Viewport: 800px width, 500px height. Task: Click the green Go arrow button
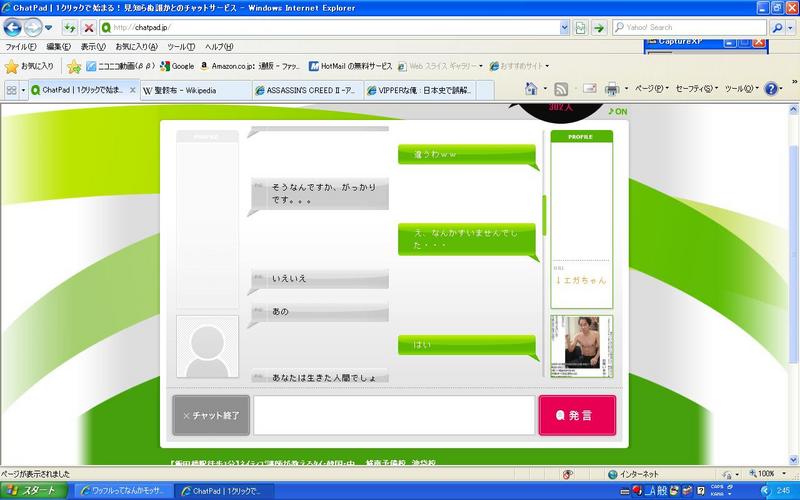coord(599,28)
